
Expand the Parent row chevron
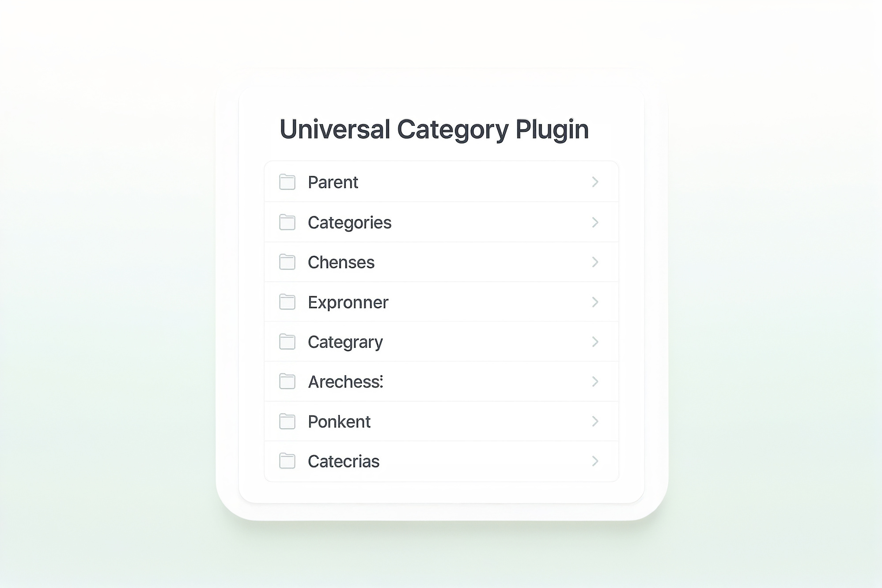tap(595, 182)
